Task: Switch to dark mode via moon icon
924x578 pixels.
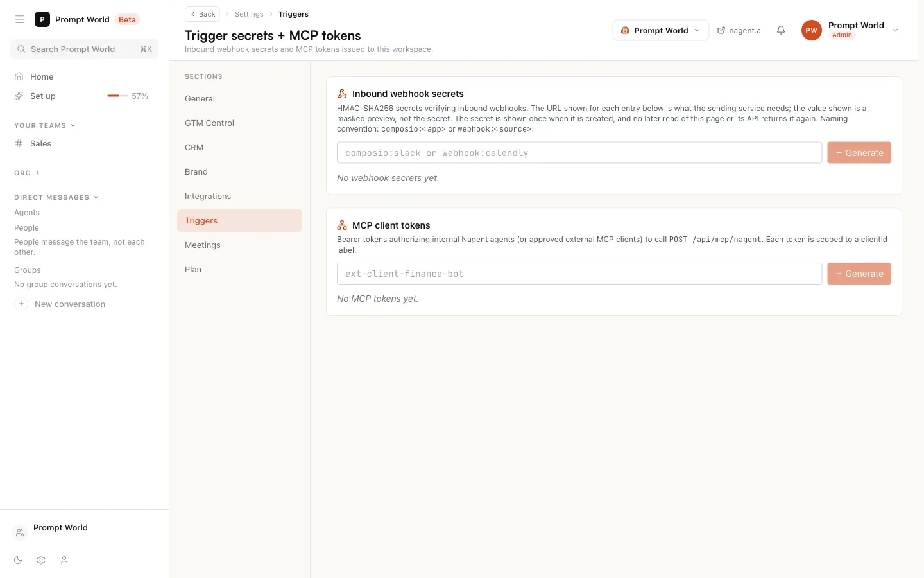Action: [x=18, y=560]
